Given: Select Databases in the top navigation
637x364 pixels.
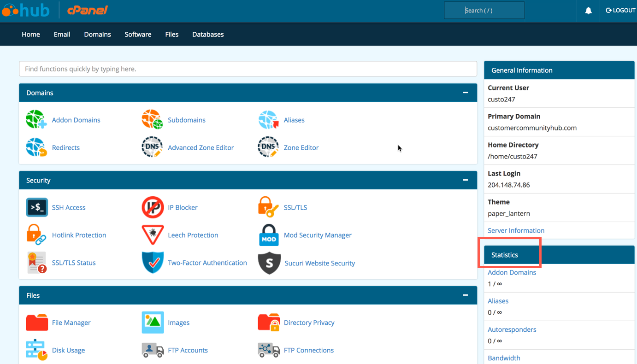Looking at the screenshot, I should pos(208,35).
